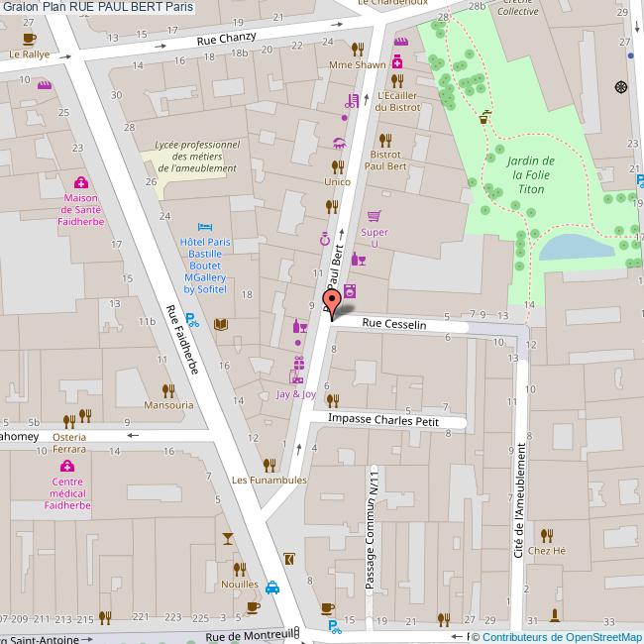Screen dimensions: 644x644
Task: Select the Chez Hé restaurant icon
Action: pos(547,536)
